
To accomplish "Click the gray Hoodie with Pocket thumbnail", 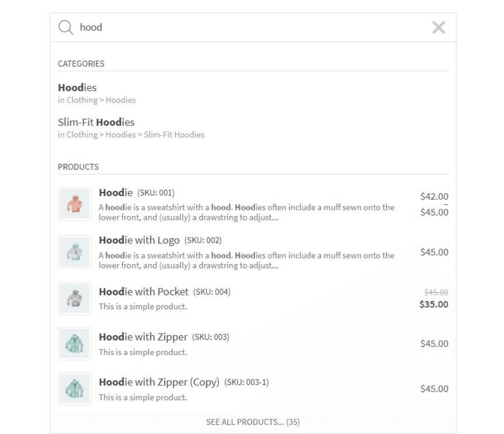I will (75, 298).
